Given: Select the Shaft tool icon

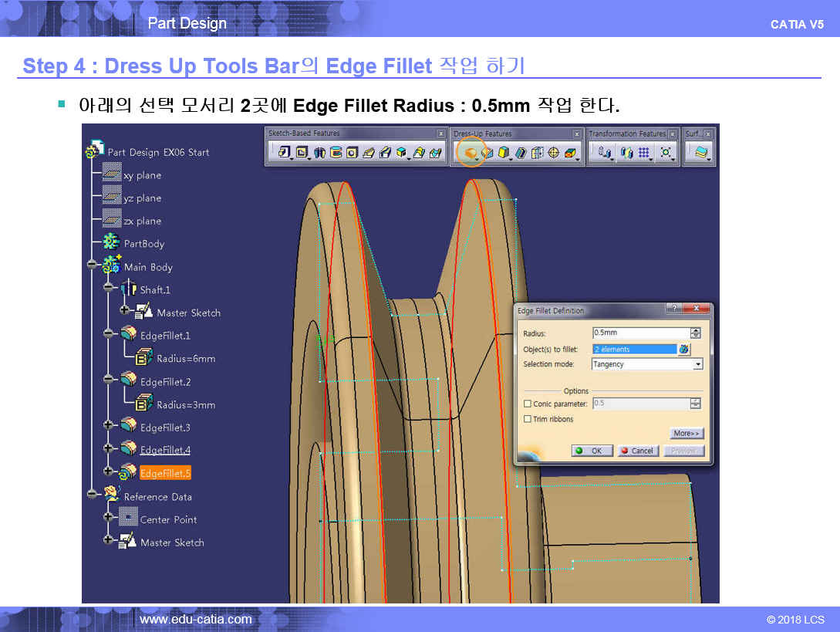Looking at the screenshot, I should tap(319, 153).
